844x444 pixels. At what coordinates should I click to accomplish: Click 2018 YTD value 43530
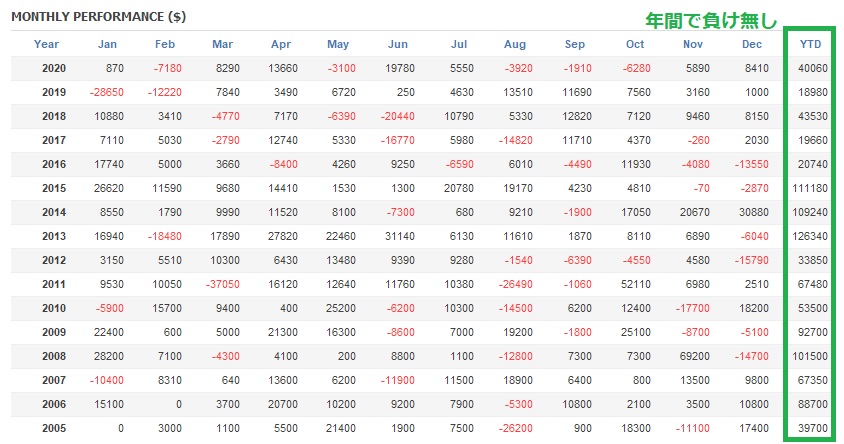(813, 116)
